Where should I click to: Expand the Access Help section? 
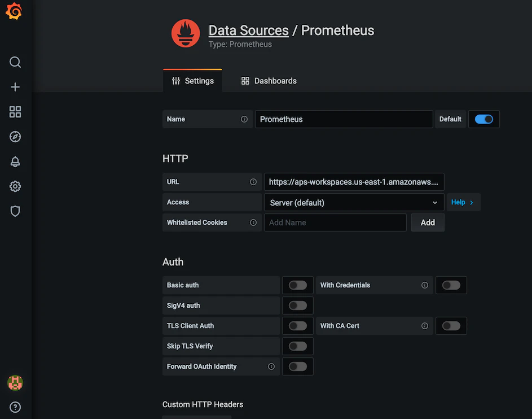pos(463,202)
